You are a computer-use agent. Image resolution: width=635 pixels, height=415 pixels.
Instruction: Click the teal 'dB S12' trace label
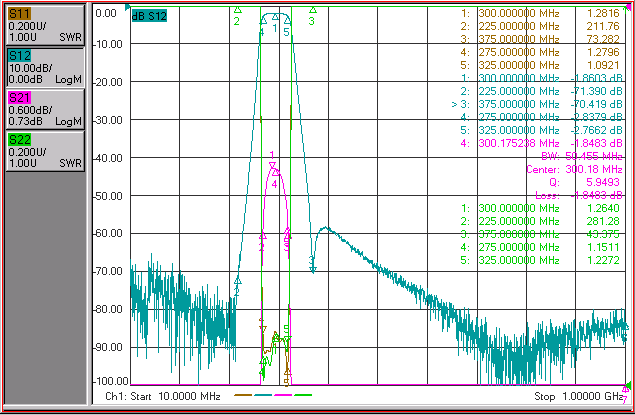click(149, 16)
